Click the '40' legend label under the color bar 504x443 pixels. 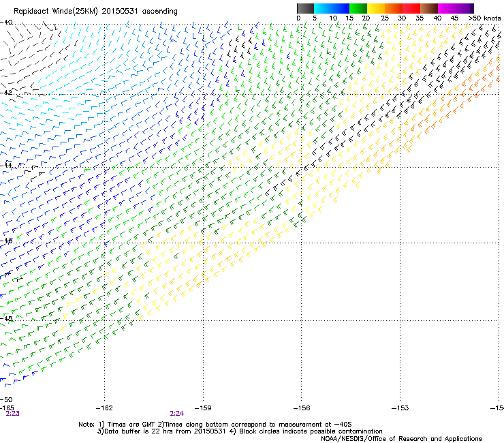437,18
